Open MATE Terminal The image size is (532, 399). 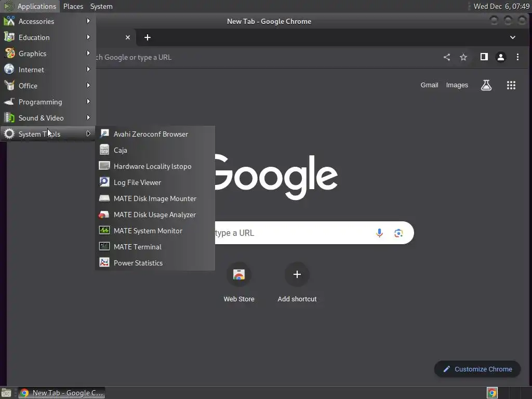coord(155,247)
